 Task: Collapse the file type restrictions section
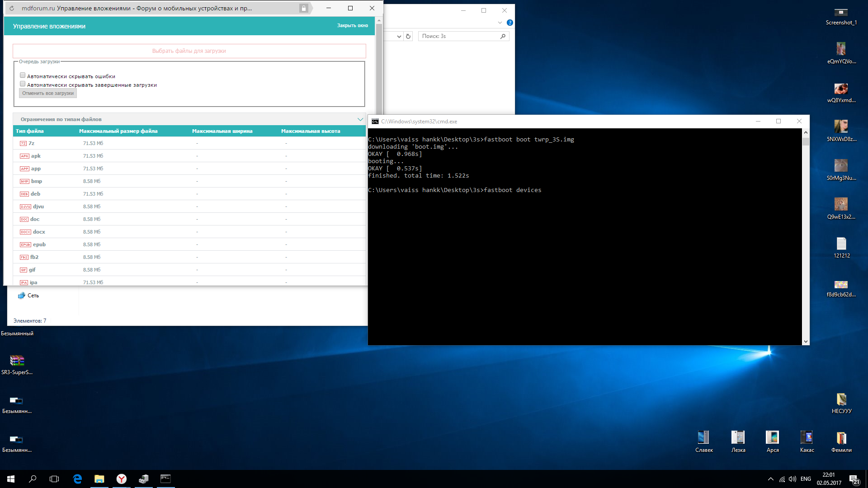coord(360,119)
